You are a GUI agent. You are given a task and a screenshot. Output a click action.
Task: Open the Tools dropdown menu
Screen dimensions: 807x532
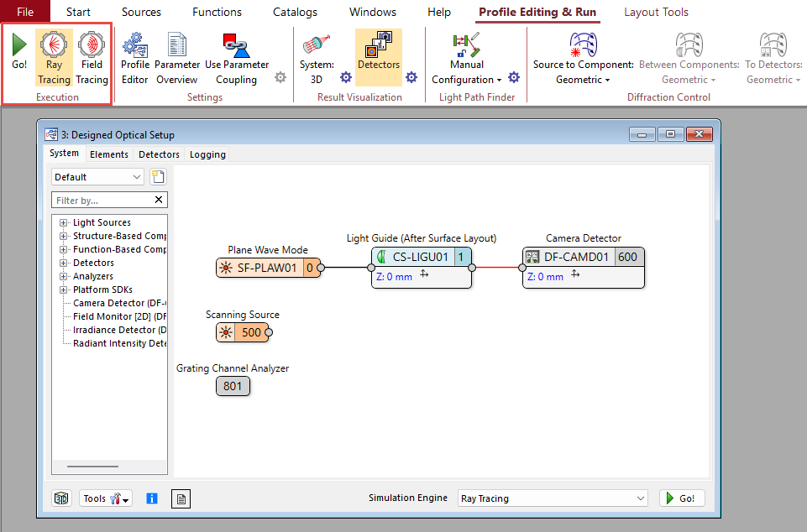[106, 498]
